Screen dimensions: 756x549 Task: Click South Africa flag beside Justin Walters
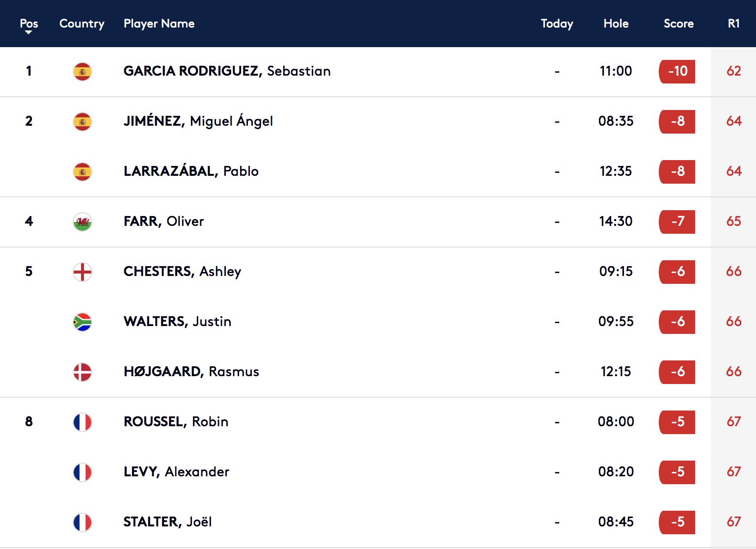(82, 322)
